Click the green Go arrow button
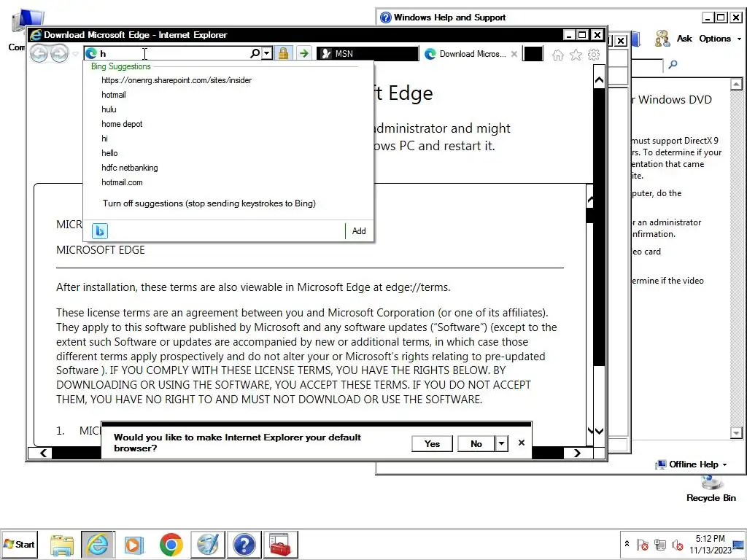 [x=304, y=53]
